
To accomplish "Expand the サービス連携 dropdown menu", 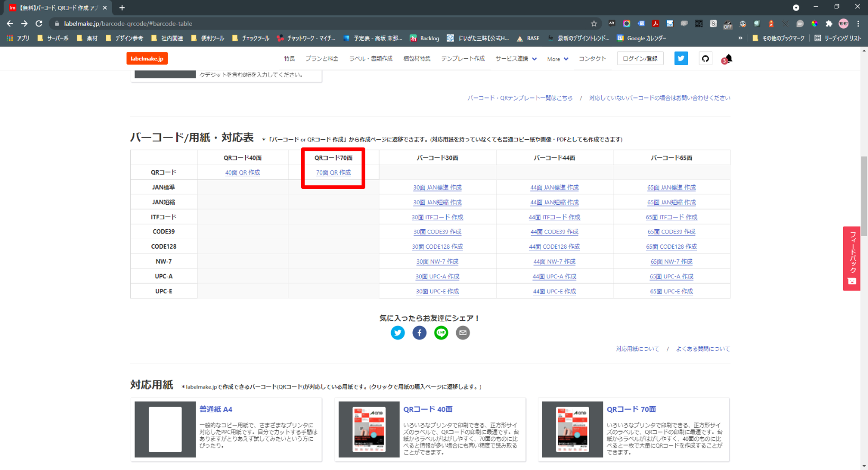I will point(516,59).
